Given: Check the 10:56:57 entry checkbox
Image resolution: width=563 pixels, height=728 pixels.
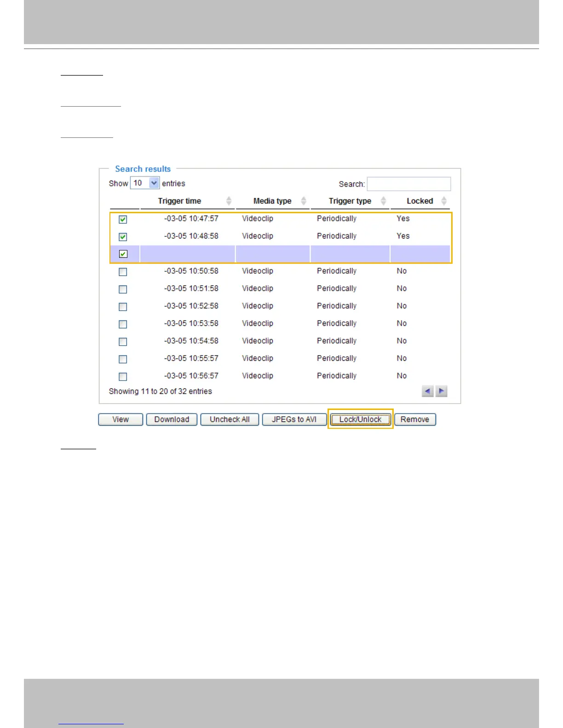Looking at the screenshot, I should click(123, 376).
